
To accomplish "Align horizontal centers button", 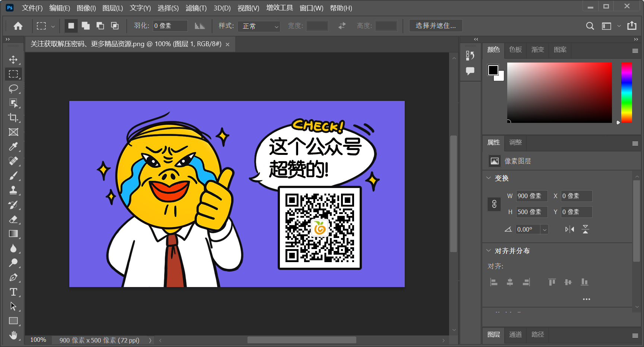I will click(510, 282).
